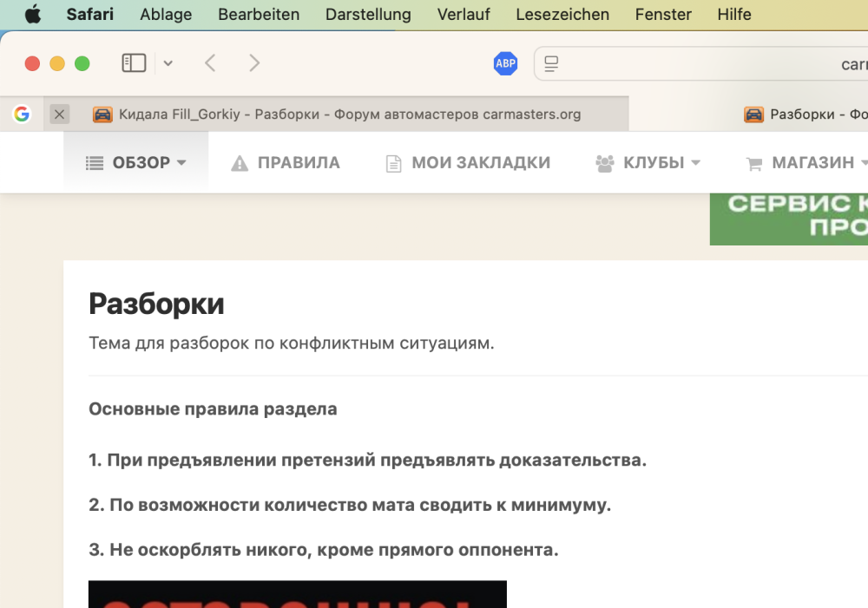Focus the Safari address bar
The image size is (868, 608).
(x=700, y=63)
